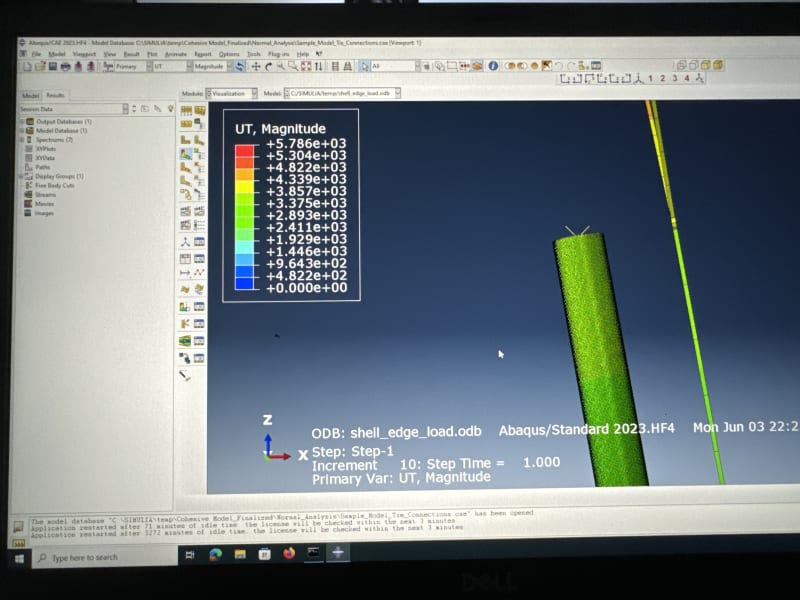800x600 pixels.
Task: Apply custom view number 4
Action: (687, 79)
